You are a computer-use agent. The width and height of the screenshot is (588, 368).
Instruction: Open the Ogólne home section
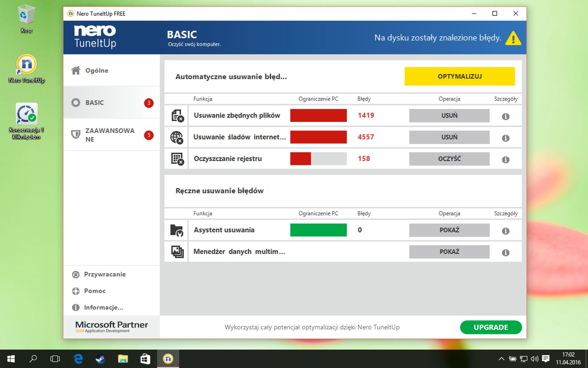tap(111, 71)
